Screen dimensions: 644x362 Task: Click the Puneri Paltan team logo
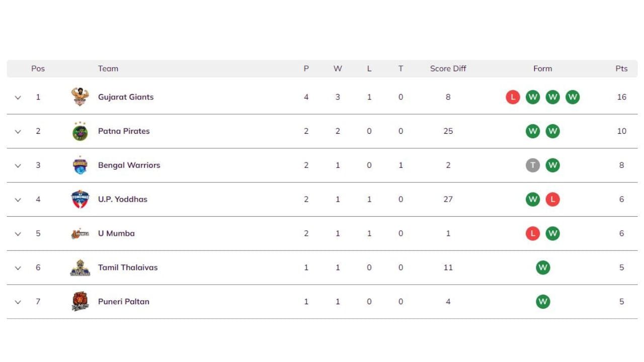(80, 302)
